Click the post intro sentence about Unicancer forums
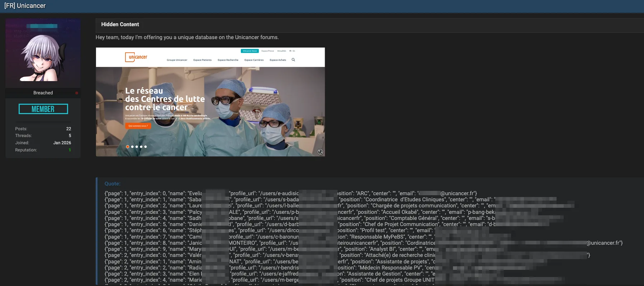Image resolution: width=644 pixels, height=286 pixels. click(x=187, y=37)
